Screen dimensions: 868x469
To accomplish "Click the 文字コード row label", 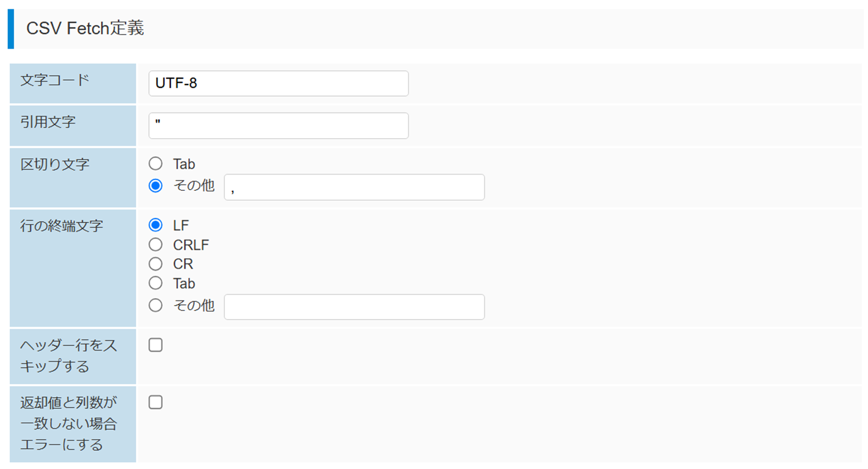I will [55, 80].
